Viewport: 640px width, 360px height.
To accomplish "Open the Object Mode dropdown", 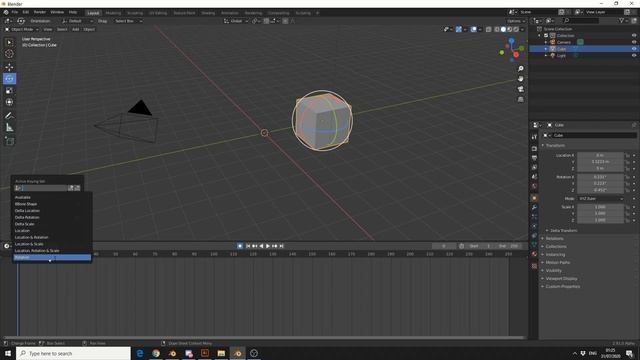I will click(x=22, y=29).
